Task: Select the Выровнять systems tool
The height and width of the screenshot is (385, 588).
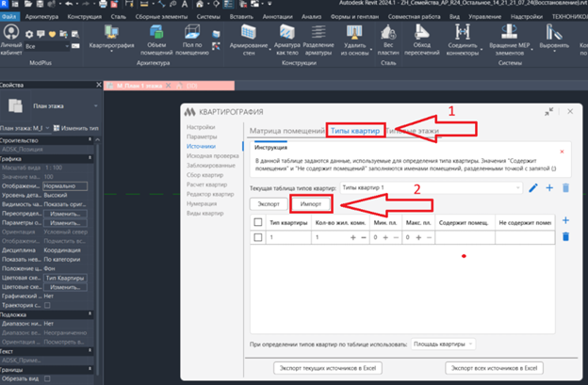Action: click(554, 38)
